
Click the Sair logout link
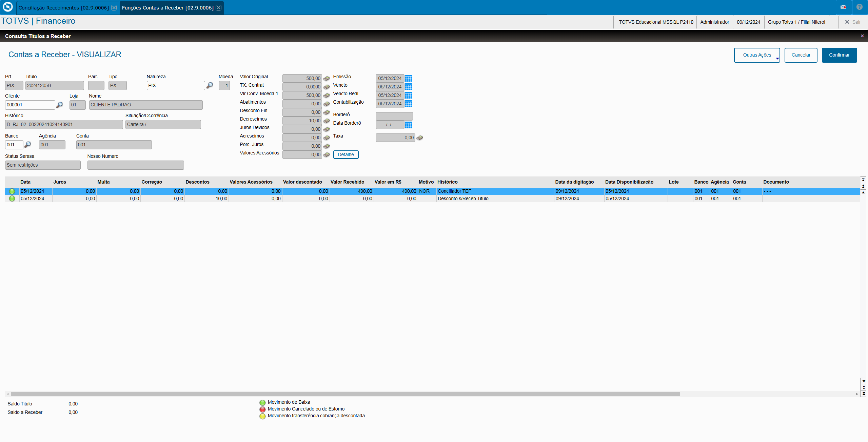pos(853,22)
